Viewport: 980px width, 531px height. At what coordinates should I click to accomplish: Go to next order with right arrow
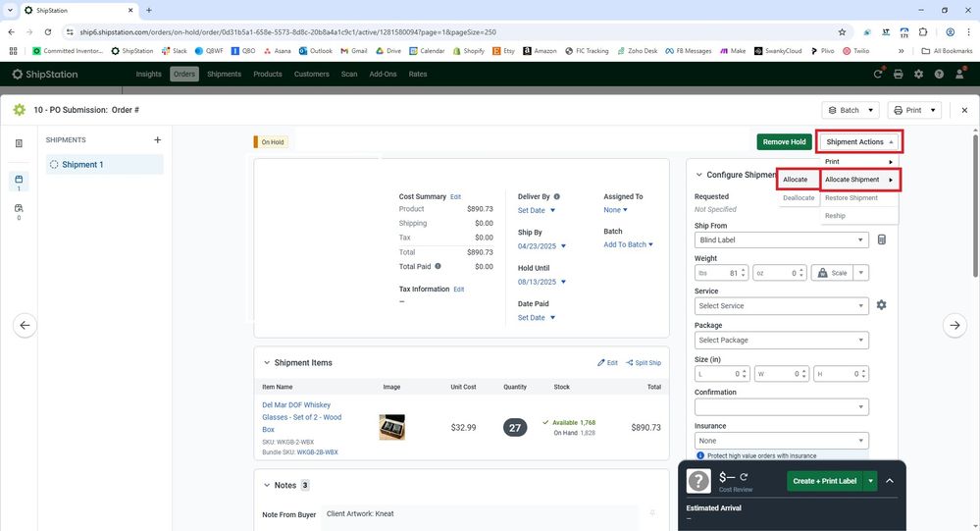[954, 325]
